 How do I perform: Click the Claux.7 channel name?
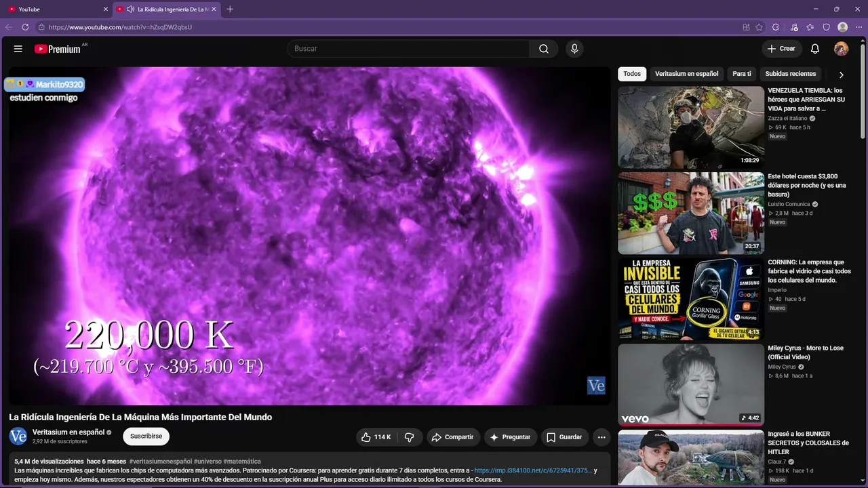pyautogui.click(x=777, y=462)
